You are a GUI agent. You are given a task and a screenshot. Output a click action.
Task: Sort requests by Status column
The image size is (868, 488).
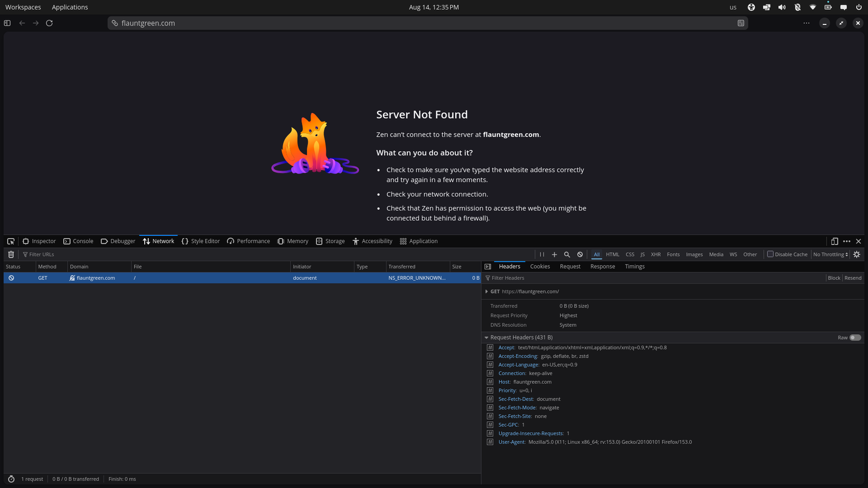[20, 267]
